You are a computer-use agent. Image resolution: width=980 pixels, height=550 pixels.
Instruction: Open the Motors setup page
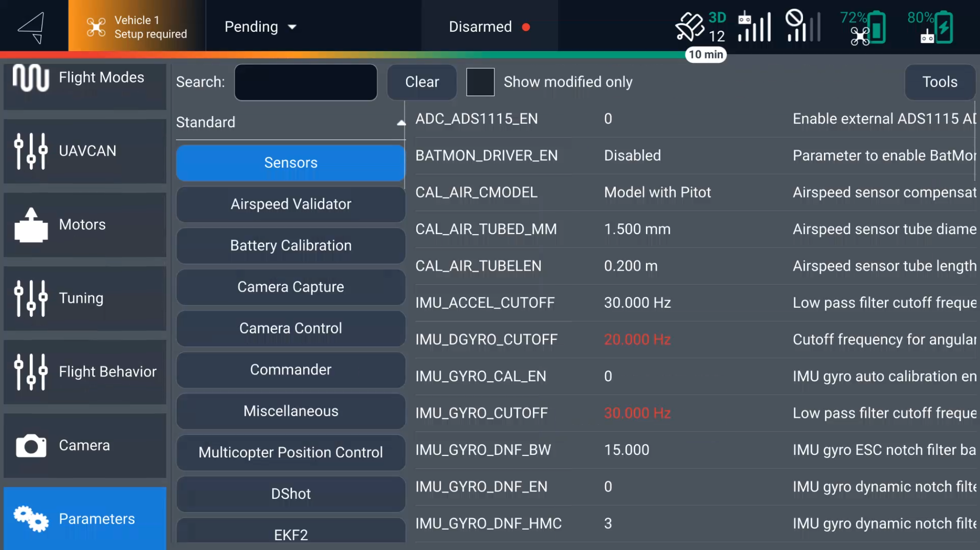(85, 225)
